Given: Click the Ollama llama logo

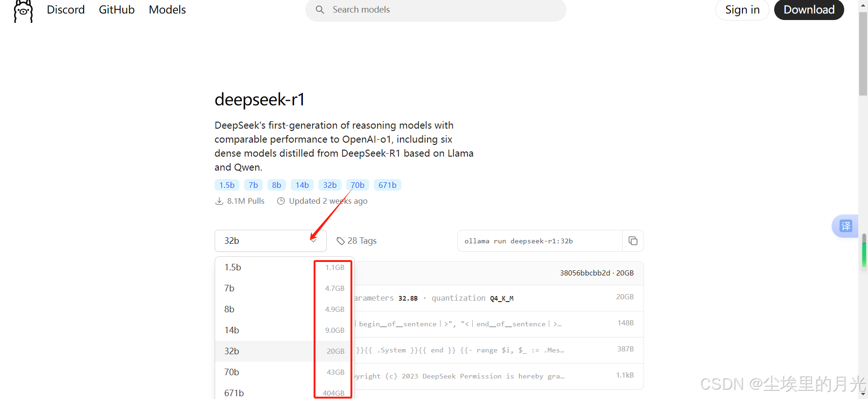Looking at the screenshot, I should coord(23,10).
